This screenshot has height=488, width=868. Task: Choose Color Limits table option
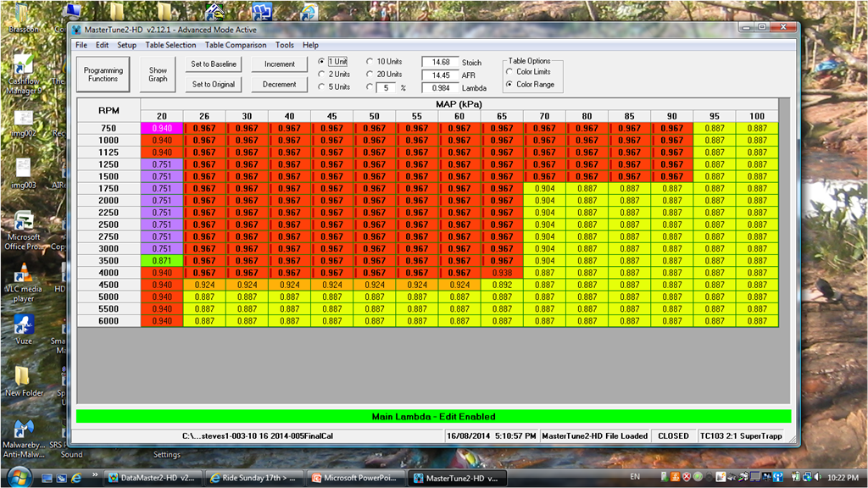509,72
